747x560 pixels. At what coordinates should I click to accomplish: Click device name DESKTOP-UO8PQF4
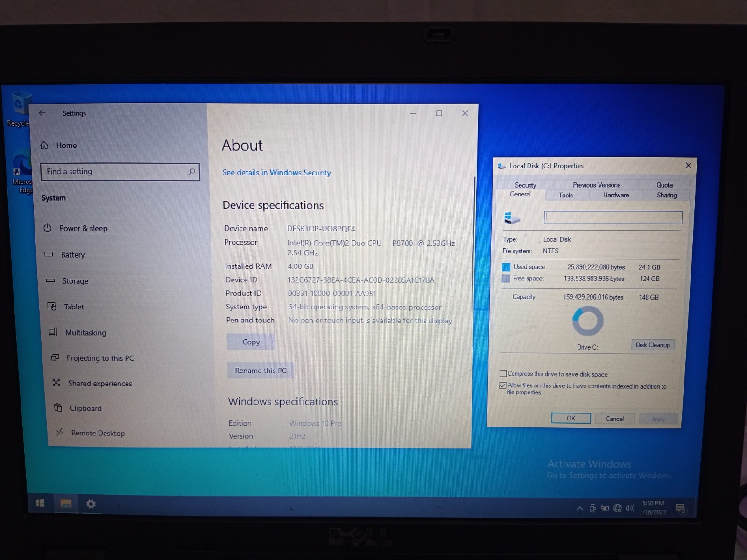[321, 229]
